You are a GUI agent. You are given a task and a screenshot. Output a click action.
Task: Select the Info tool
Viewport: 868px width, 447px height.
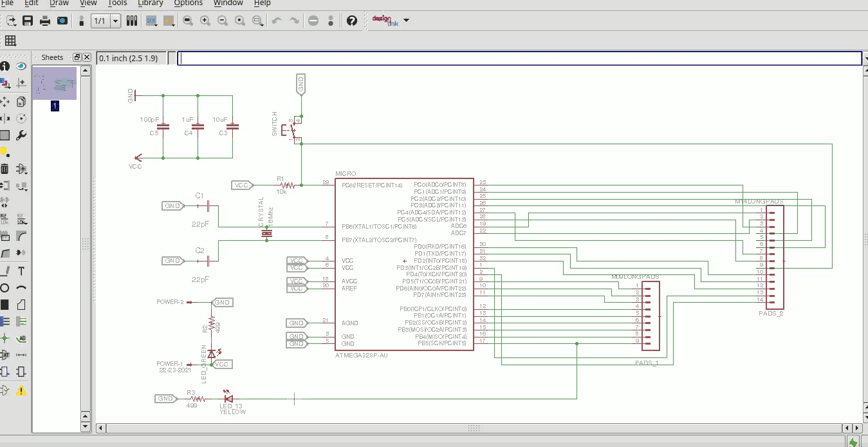click(x=5, y=66)
